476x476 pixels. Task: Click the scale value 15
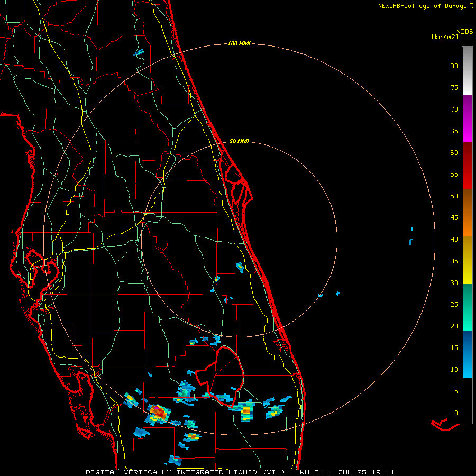coord(454,348)
